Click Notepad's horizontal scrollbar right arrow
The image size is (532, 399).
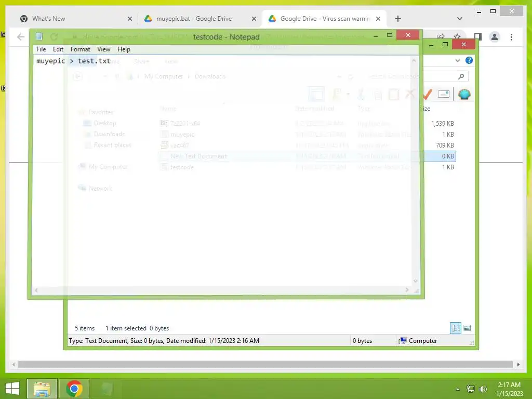coord(407,290)
